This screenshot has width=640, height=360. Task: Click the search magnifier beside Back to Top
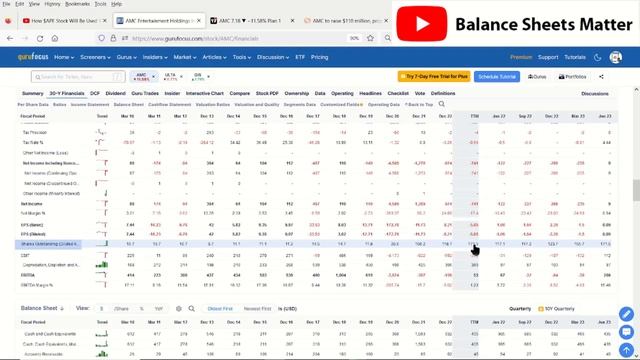click(x=442, y=104)
